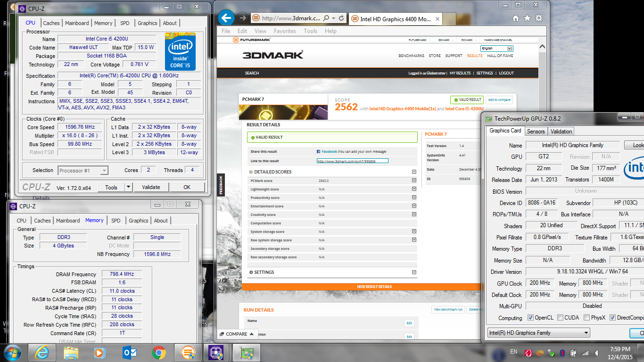Click the LOGOUT link on 3DMark
The width and height of the screenshot is (644, 362).
click(506, 73)
